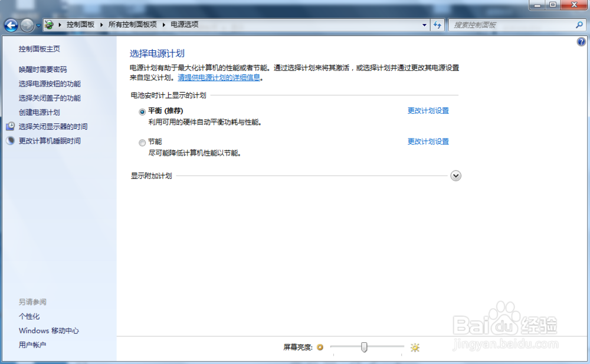Refresh the page using the refresh icon
Viewport: 590px width, 364px height.
tap(437, 25)
